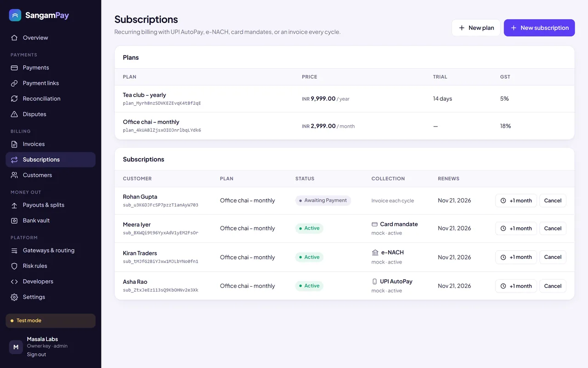Select Subscriptions in the sidebar
588x368 pixels.
[x=51, y=160]
